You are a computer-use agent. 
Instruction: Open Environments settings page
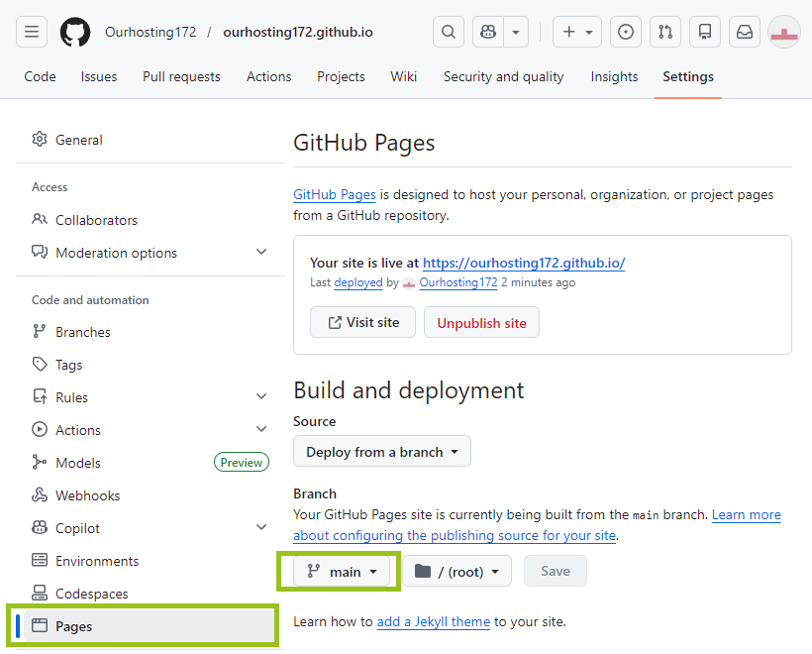151,561
